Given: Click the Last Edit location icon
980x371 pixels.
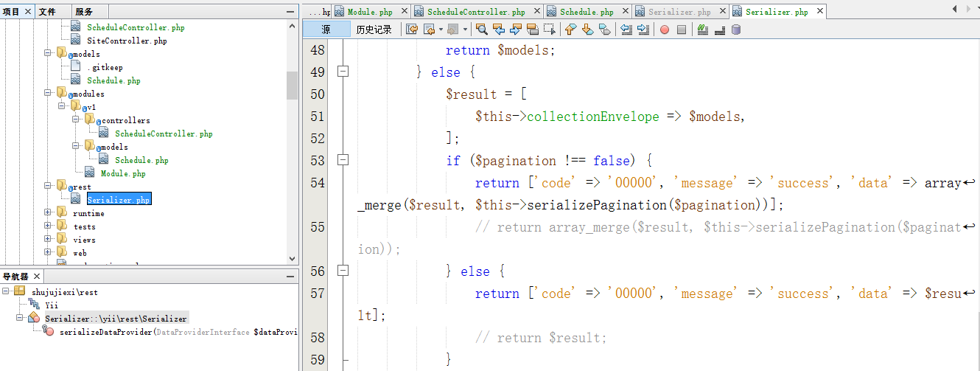Looking at the screenshot, I should [412, 30].
